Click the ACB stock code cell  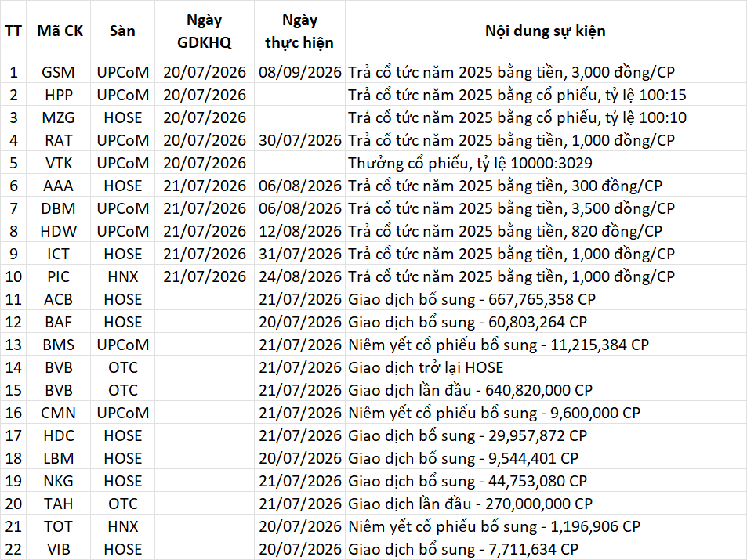point(59,299)
